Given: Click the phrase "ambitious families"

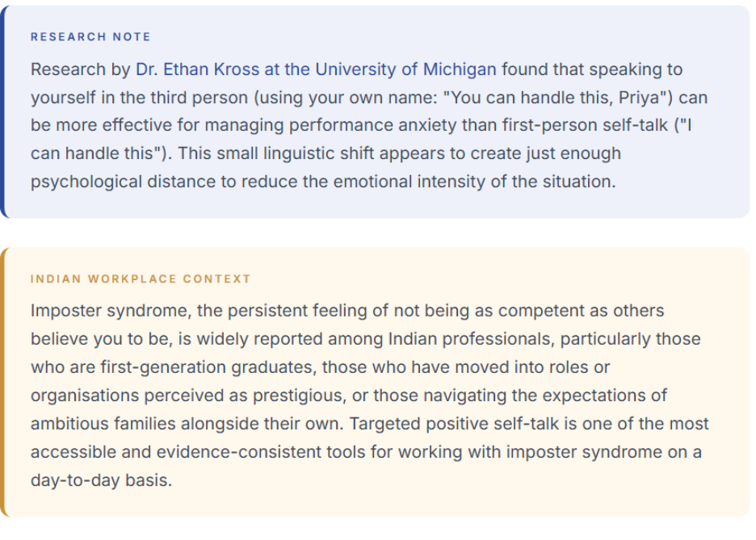Looking at the screenshot, I should (103, 424).
